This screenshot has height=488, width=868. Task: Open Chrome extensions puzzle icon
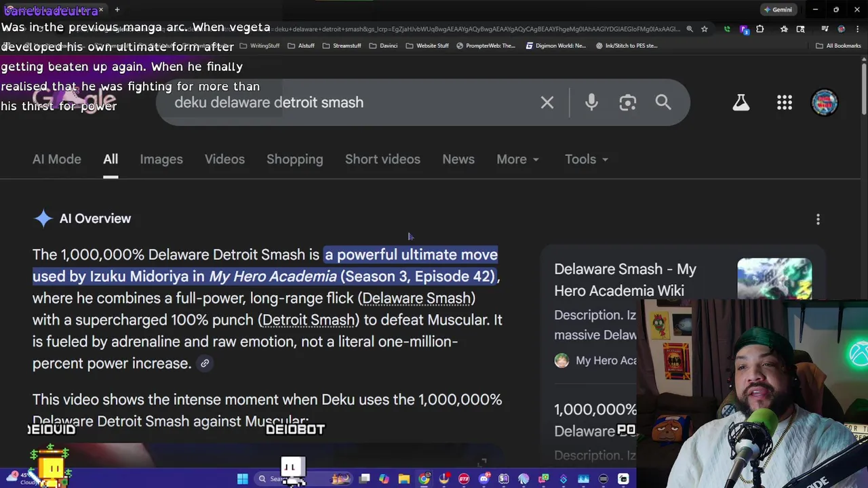pyautogui.click(x=759, y=29)
